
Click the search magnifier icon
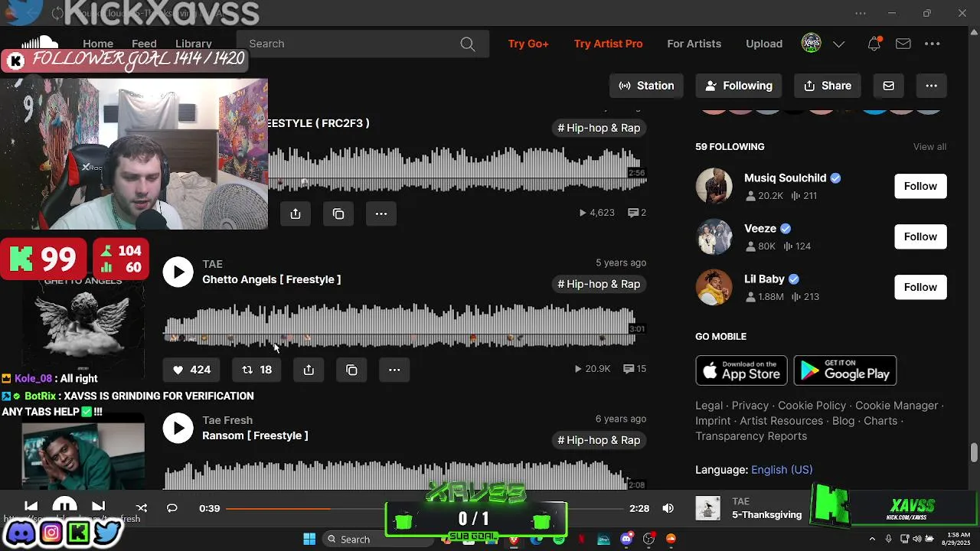468,44
